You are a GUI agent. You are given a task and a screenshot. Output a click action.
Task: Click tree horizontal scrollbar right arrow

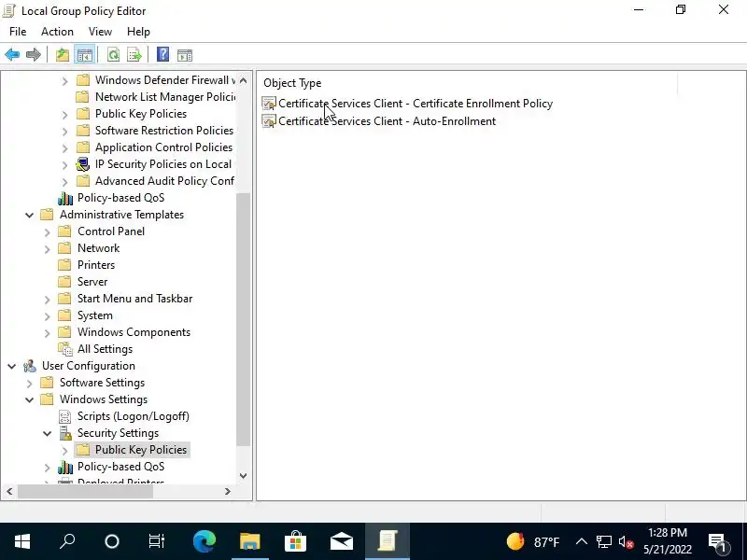pyautogui.click(x=228, y=492)
